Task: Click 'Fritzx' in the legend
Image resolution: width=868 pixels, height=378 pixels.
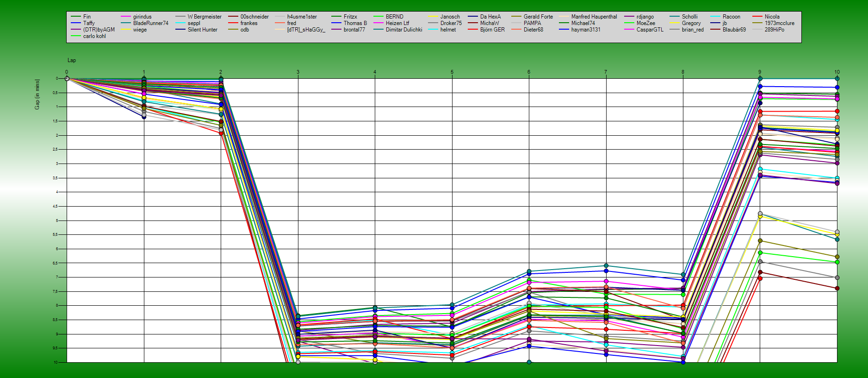Action: click(x=350, y=17)
